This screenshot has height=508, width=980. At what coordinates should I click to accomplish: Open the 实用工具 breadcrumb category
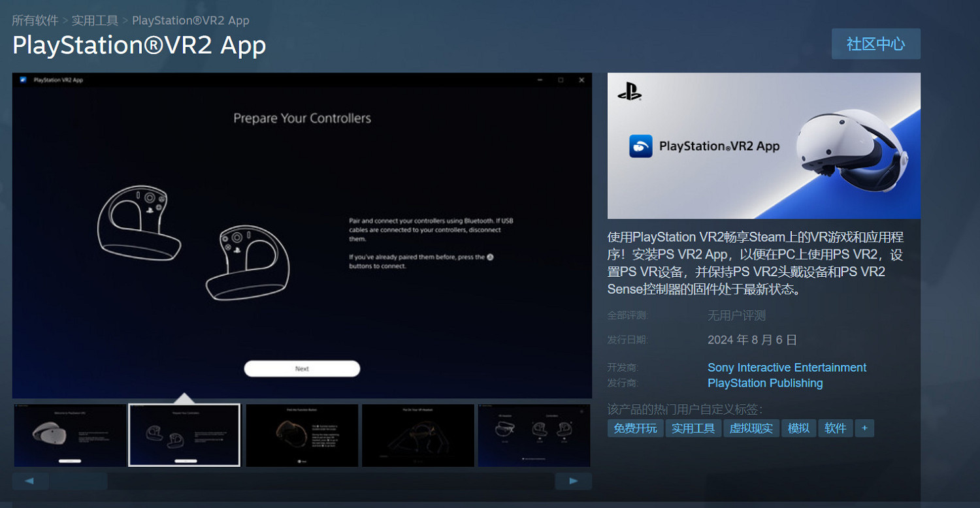point(96,20)
